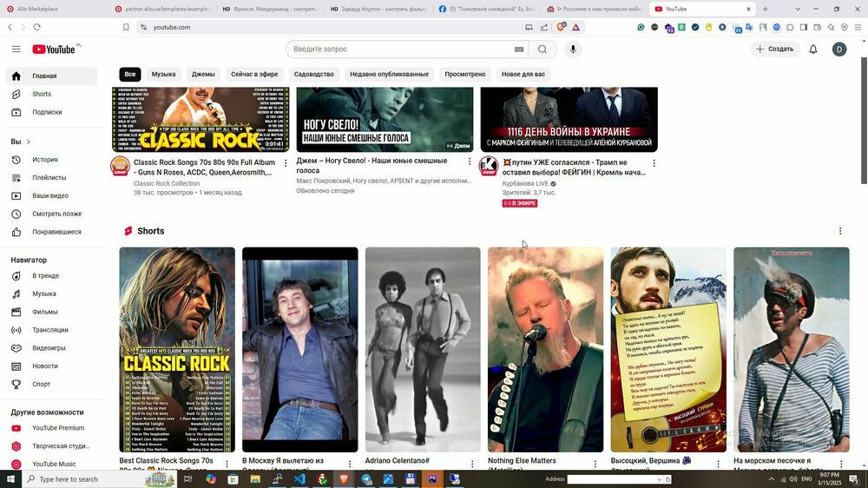The height and width of the screenshot is (488, 868).
Task: Open Новости in navigator
Action: (51, 366)
